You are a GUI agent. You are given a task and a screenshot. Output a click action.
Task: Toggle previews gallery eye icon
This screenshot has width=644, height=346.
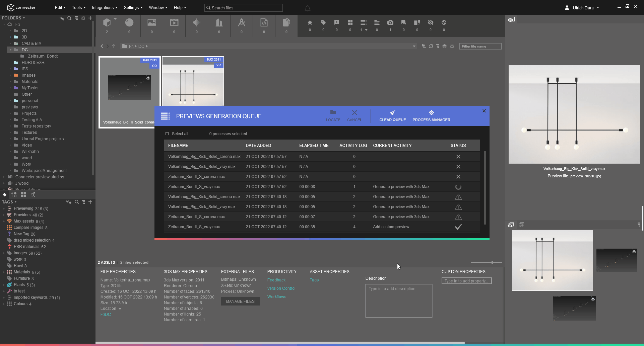(x=511, y=225)
